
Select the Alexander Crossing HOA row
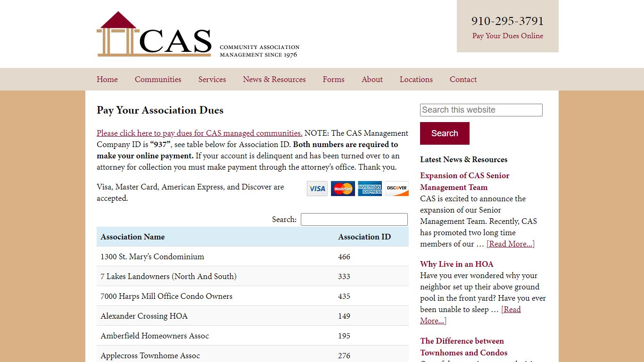(x=253, y=316)
